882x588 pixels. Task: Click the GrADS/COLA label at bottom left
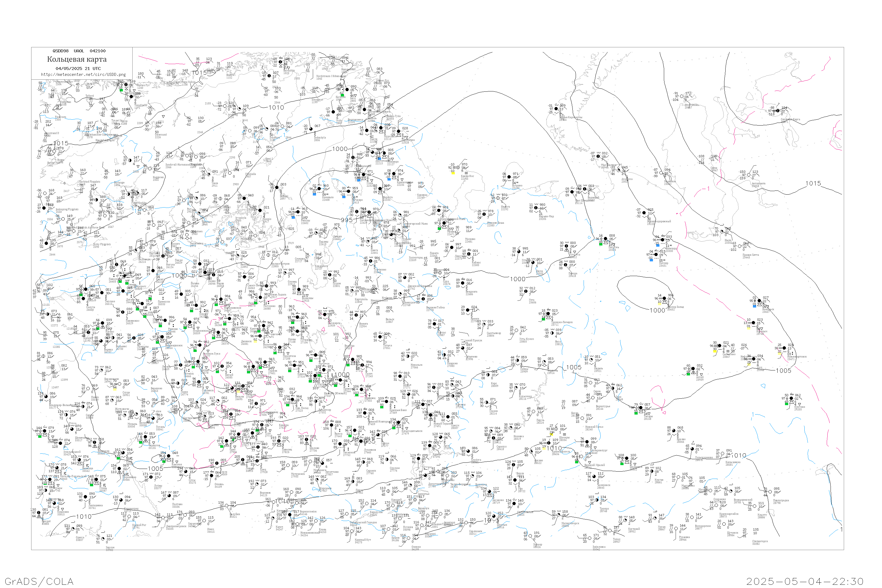point(39,581)
